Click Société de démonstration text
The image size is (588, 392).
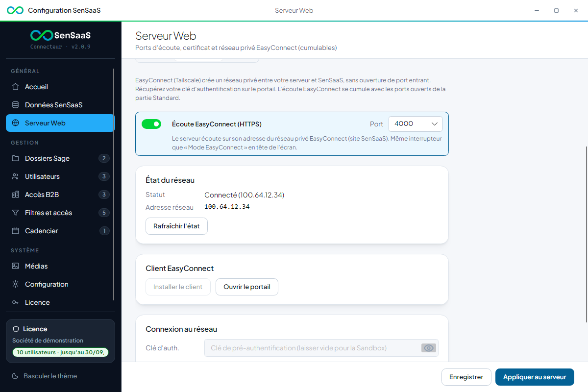click(48, 341)
